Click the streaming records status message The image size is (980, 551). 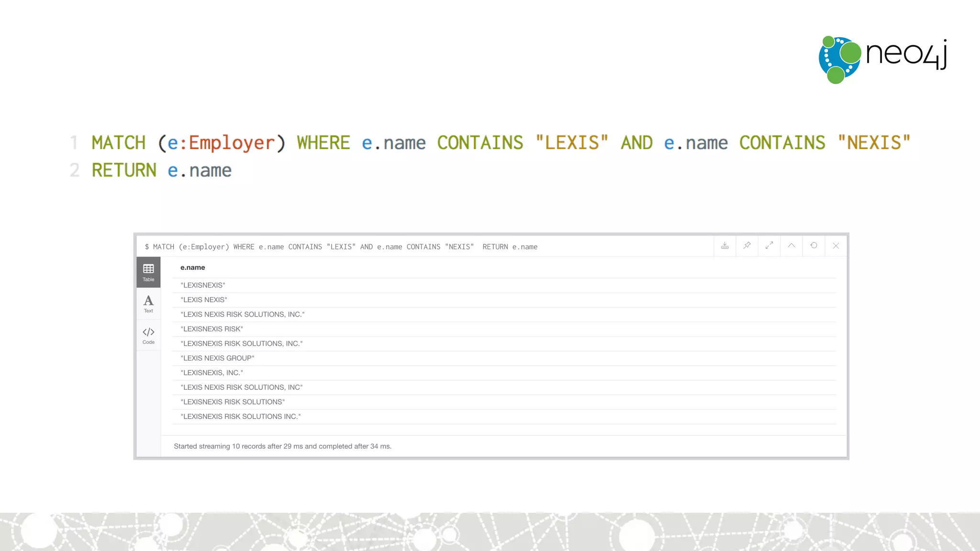[x=282, y=446]
